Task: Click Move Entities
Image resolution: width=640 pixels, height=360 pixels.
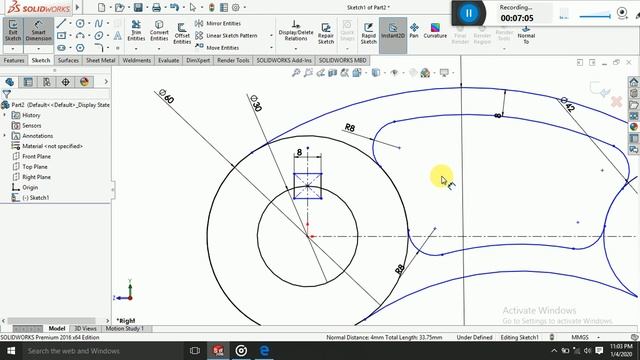Action: tap(217, 47)
